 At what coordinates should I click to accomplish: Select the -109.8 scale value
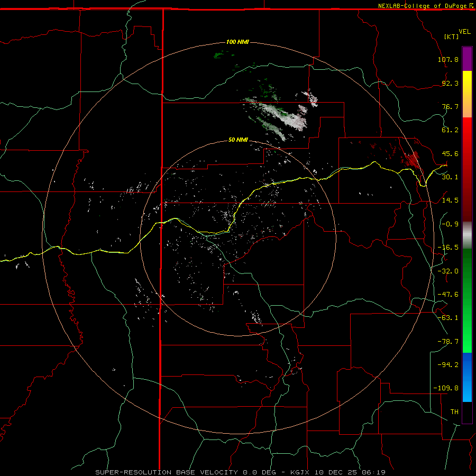tap(446, 388)
